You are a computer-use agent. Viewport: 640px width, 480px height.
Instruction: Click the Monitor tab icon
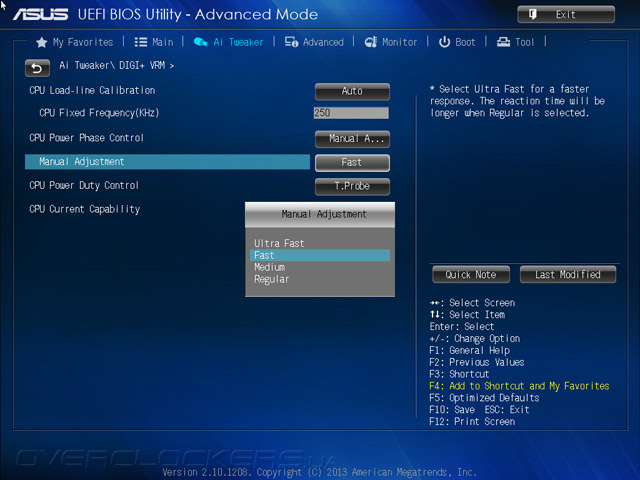pos(371,42)
